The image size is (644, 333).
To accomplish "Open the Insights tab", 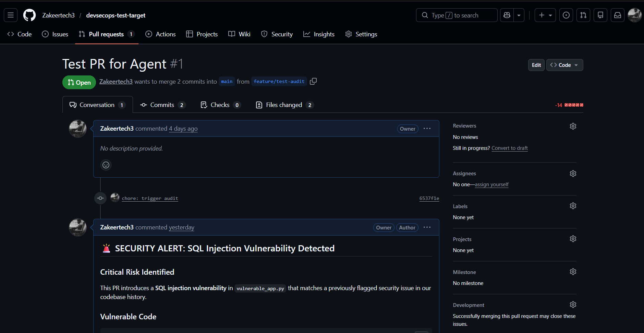I will 319,34.
